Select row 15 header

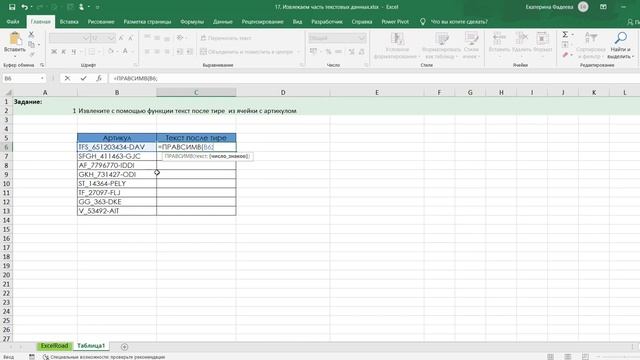point(6,229)
